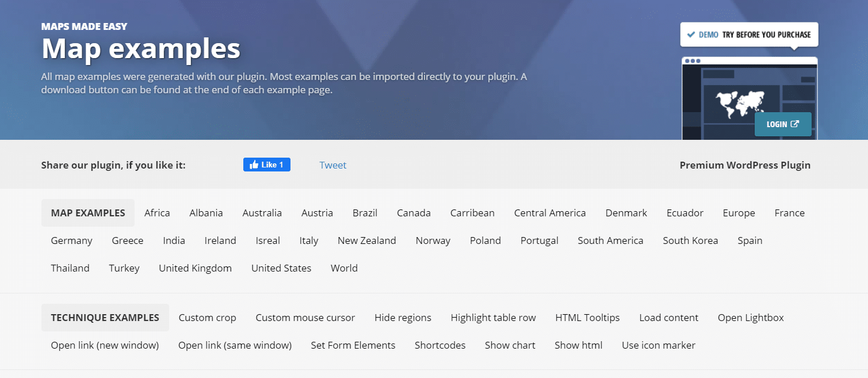Screen dimensions: 868x378
Task: Click the DEMO checkmark banner
Action: pyautogui.click(x=749, y=35)
